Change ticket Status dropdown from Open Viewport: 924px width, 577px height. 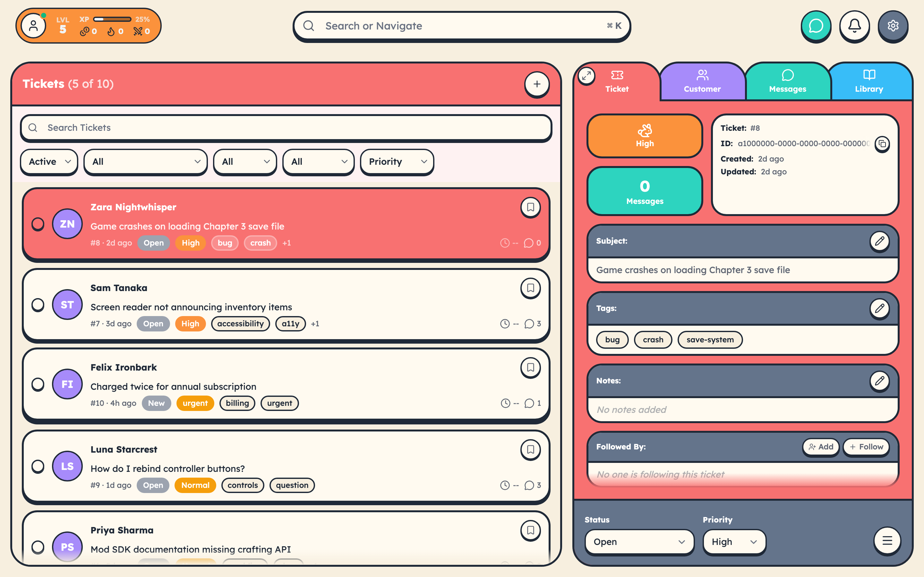(x=639, y=542)
